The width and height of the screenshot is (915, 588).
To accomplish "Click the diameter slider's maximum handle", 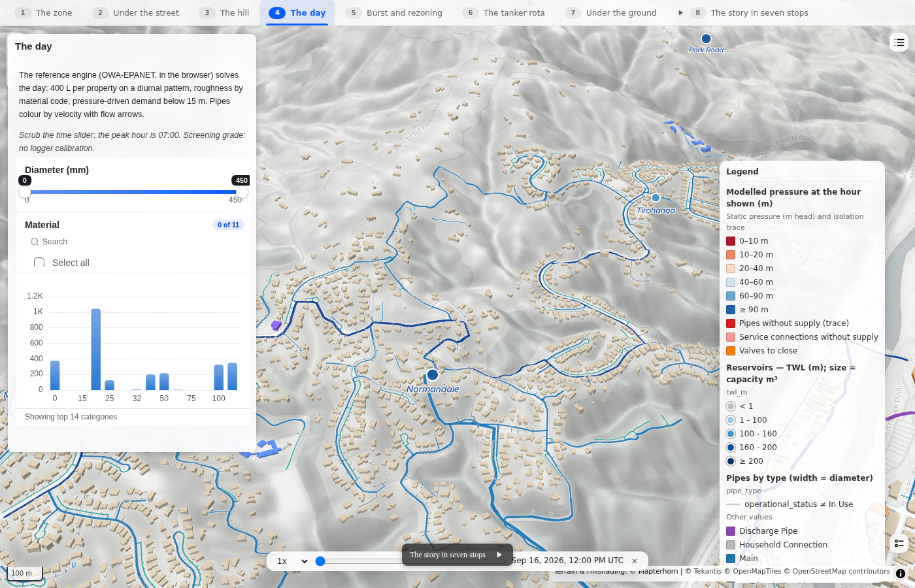I will click(x=242, y=192).
